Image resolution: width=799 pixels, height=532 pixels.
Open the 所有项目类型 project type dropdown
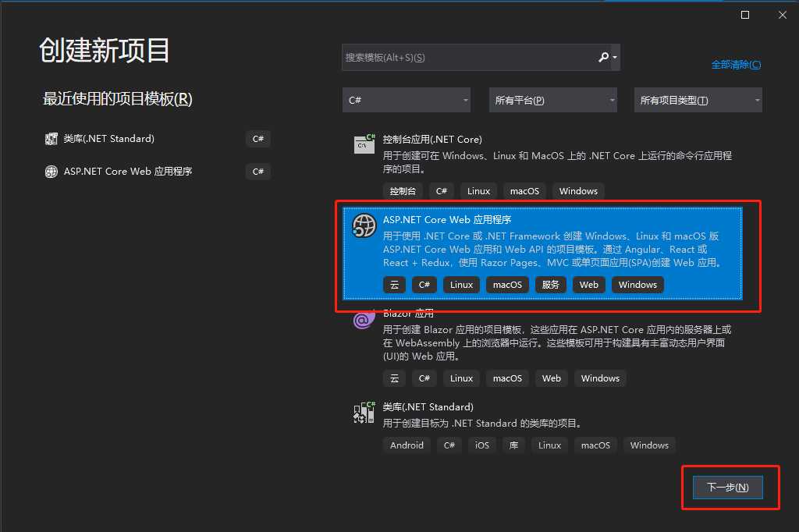tap(698, 100)
